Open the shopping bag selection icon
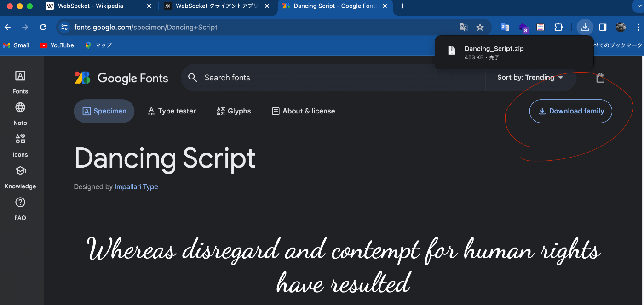Screen dimensions: 644x305 pos(600,78)
